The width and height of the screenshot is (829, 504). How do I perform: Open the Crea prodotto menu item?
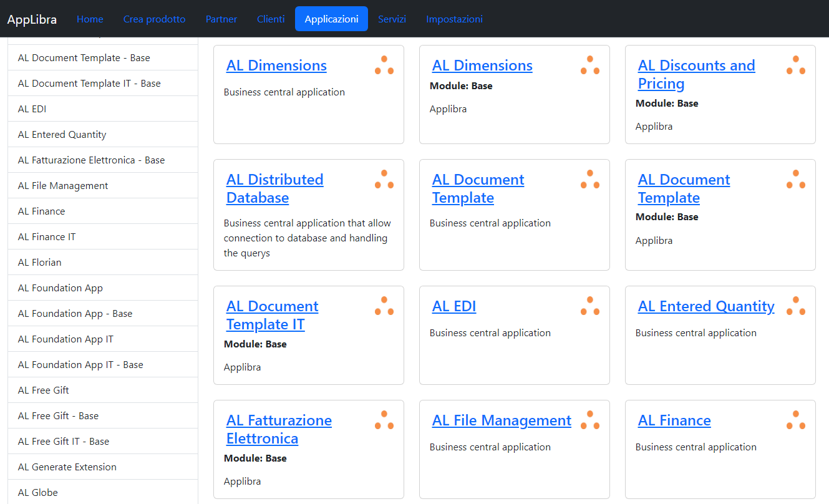coord(154,19)
